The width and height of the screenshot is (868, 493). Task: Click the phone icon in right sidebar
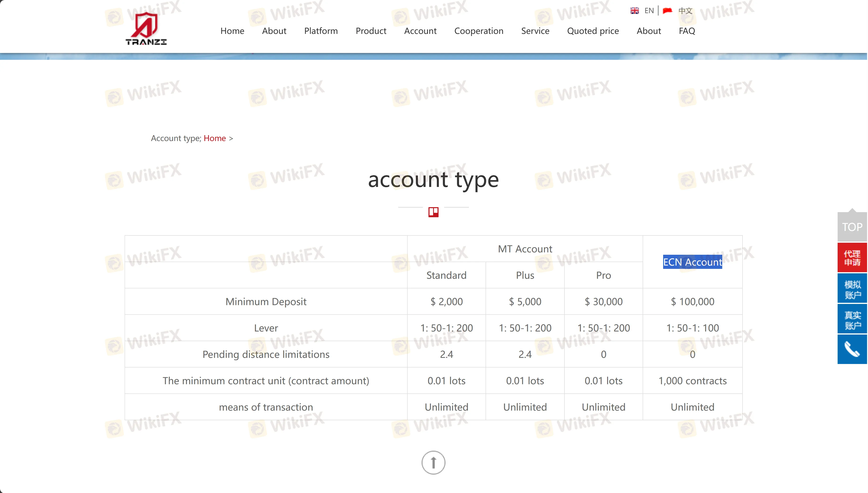pyautogui.click(x=852, y=349)
